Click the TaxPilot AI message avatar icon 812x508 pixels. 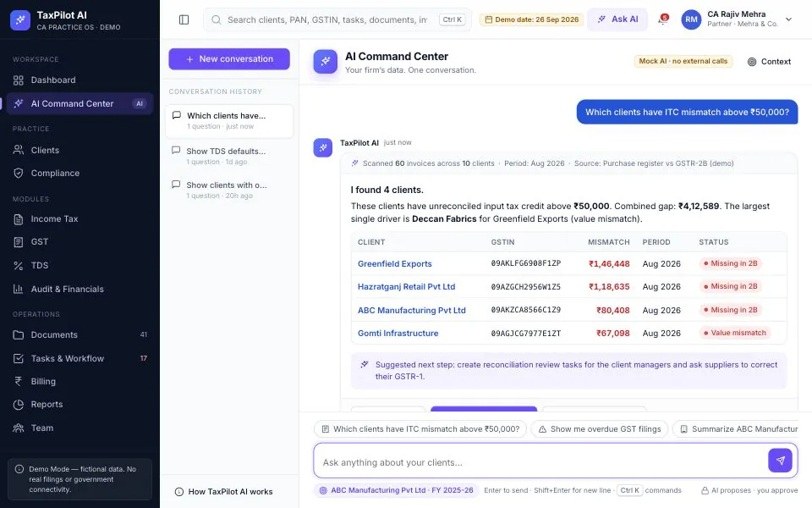click(322, 147)
